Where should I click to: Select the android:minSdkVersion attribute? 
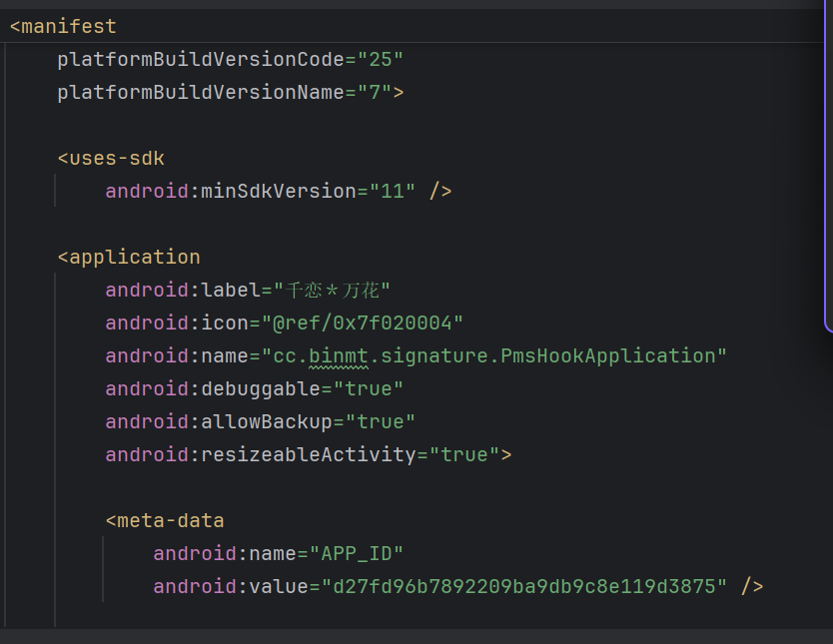[230, 192]
